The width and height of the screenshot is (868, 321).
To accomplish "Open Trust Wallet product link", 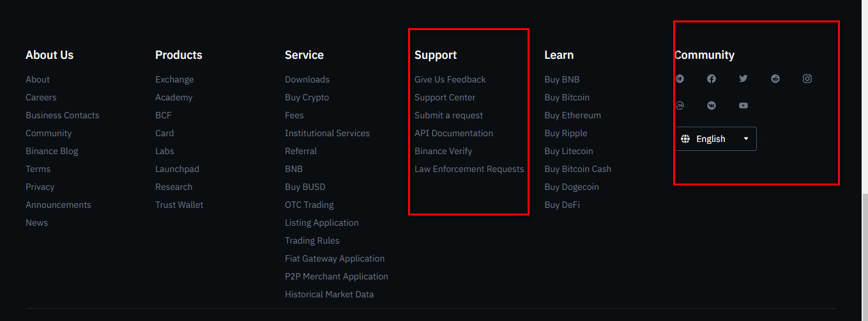I will pyautogui.click(x=179, y=205).
